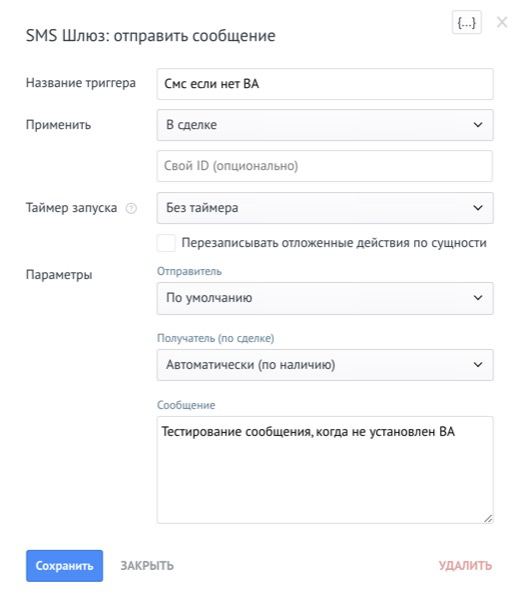Open the Отправитель dropdown
Image resolution: width=523 pixels, height=604 pixels.
325,298
